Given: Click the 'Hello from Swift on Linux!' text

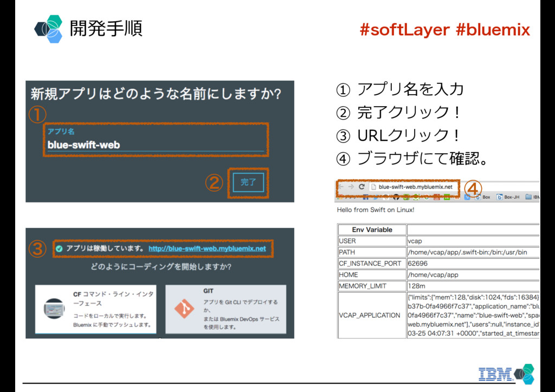Looking at the screenshot, I should coord(376,210).
